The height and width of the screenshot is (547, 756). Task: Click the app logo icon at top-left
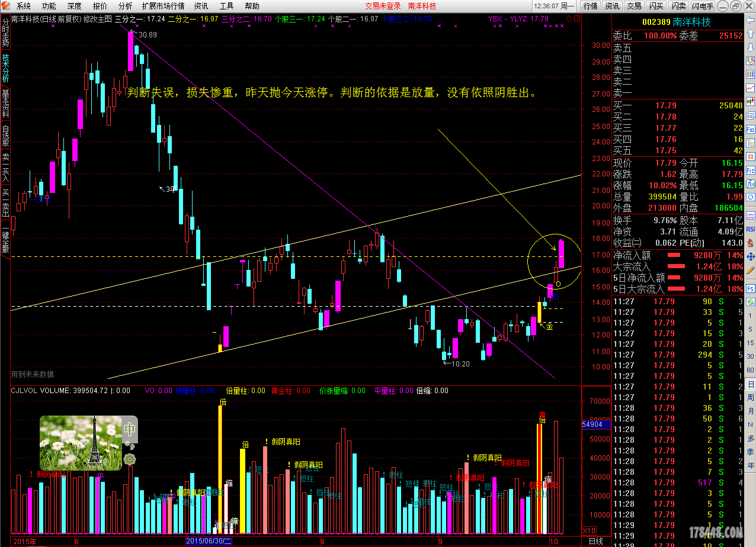pos(6,6)
